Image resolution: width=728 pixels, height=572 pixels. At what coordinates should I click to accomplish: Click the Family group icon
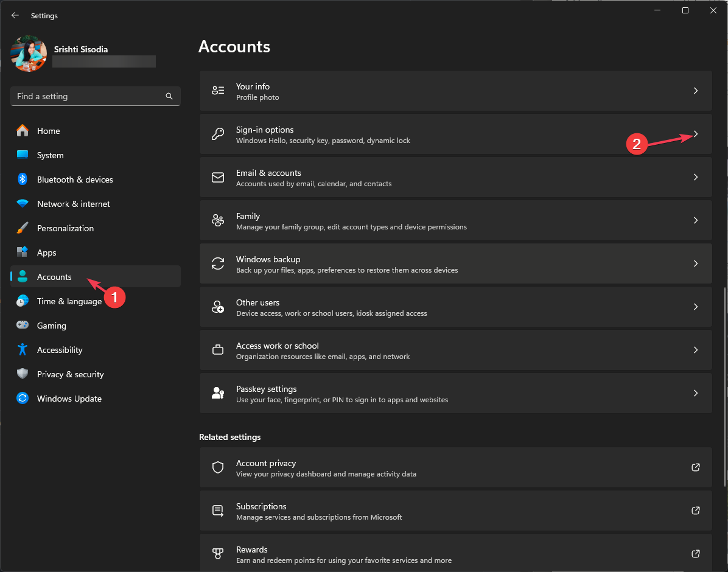tap(218, 220)
